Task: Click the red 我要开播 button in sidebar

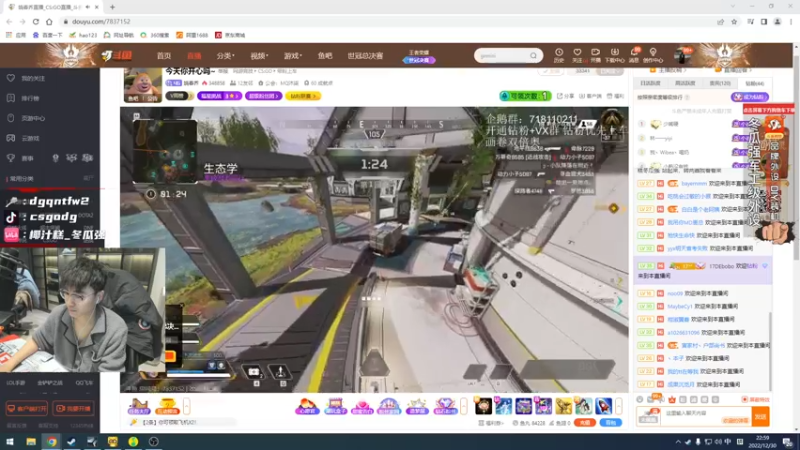Action: coord(73,409)
